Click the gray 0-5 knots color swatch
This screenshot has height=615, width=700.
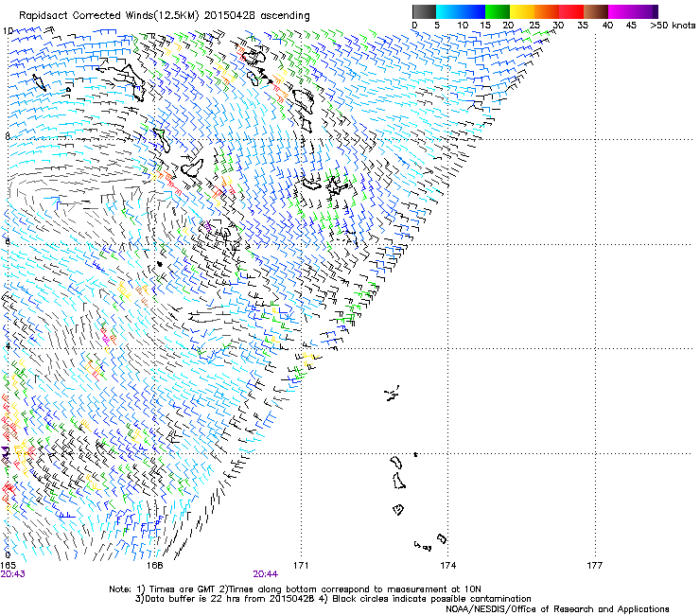pyautogui.click(x=424, y=11)
